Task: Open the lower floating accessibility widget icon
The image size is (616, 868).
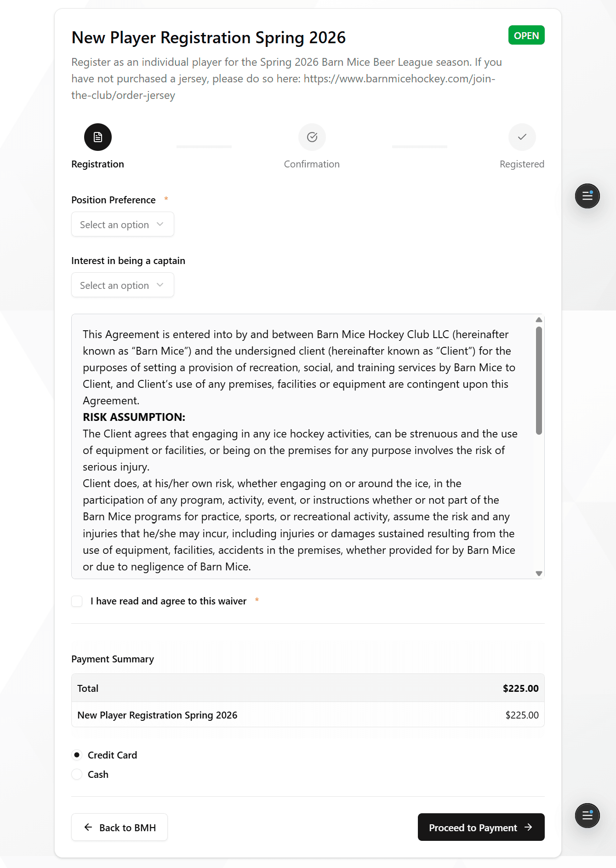Action: click(x=587, y=816)
